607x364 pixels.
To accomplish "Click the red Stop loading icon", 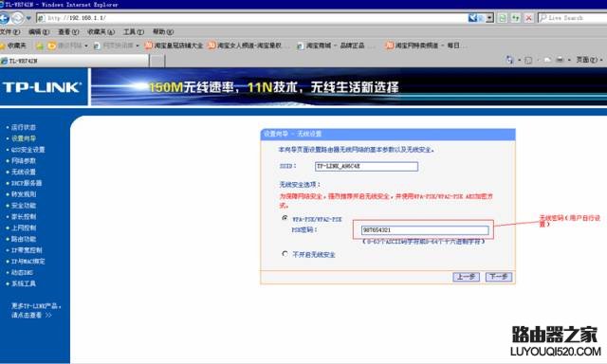I will 529,18.
